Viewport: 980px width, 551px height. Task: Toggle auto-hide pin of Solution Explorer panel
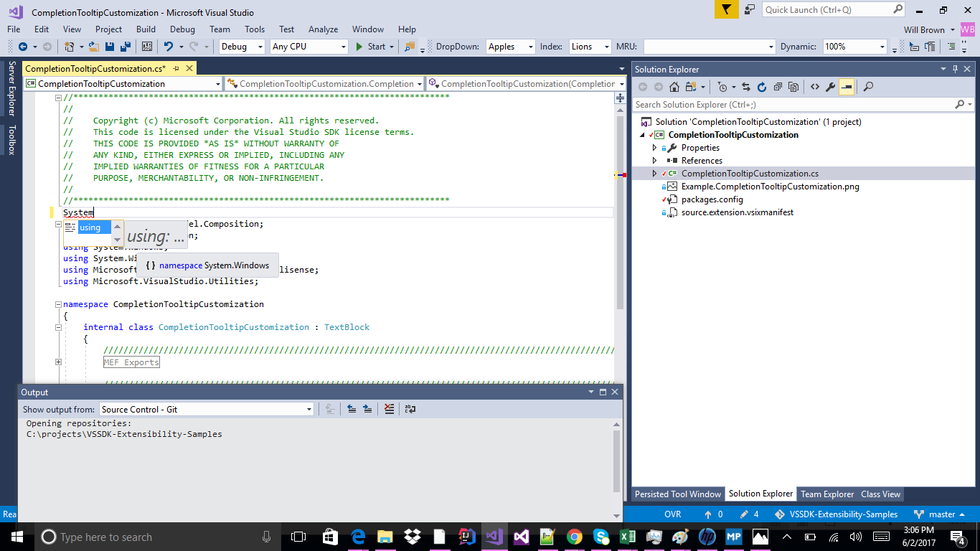pos(955,70)
